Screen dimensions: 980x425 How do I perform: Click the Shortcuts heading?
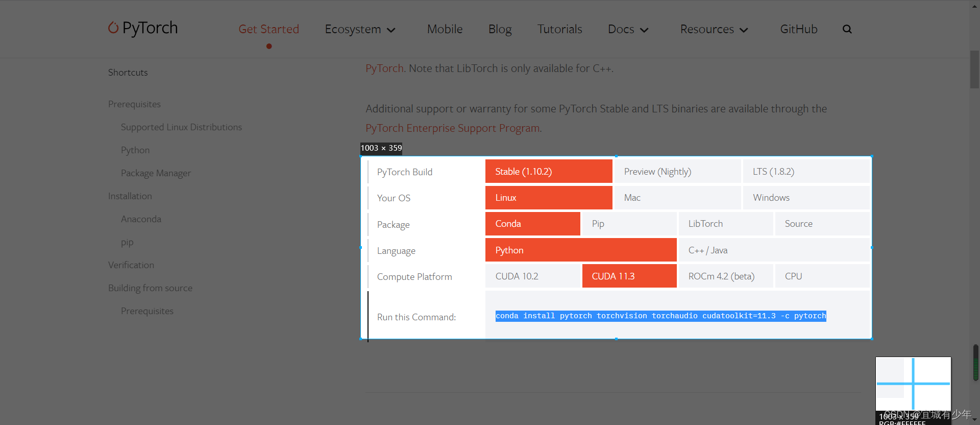click(128, 73)
